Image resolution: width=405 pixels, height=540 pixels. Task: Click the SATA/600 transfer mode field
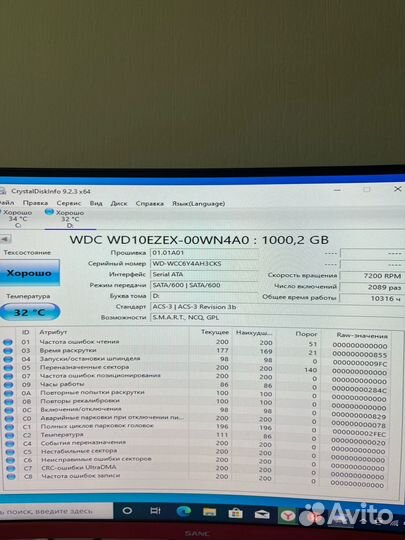(x=204, y=285)
